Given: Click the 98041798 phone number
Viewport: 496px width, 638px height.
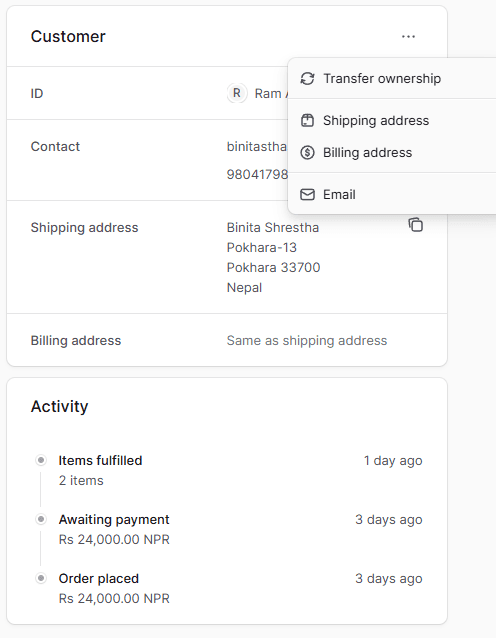Looking at the screenshot, I should pyautogui.click(x=257, y=175).
